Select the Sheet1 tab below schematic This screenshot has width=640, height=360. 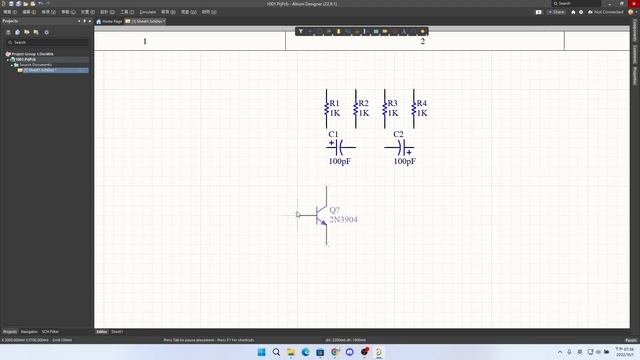tap(117, 332)
